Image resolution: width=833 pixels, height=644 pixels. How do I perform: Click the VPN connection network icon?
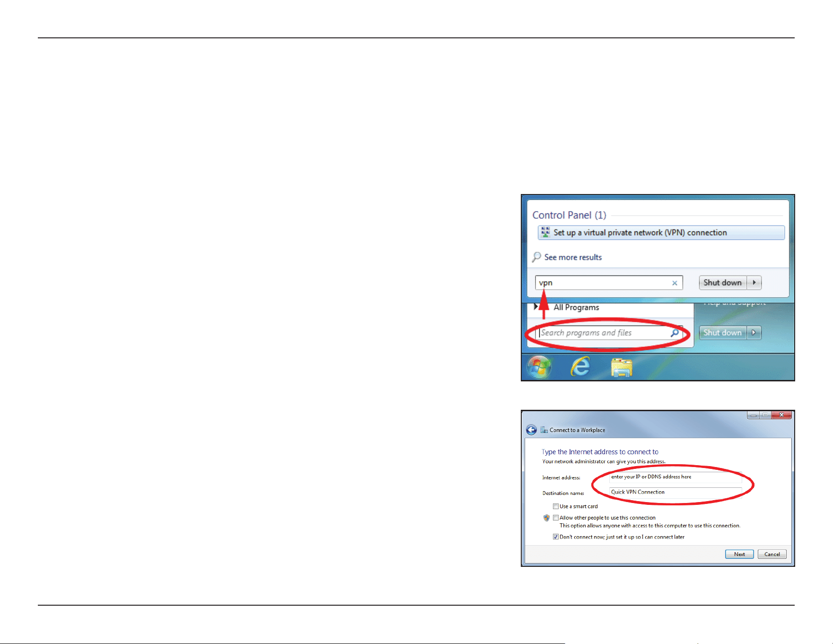[545, 232]
